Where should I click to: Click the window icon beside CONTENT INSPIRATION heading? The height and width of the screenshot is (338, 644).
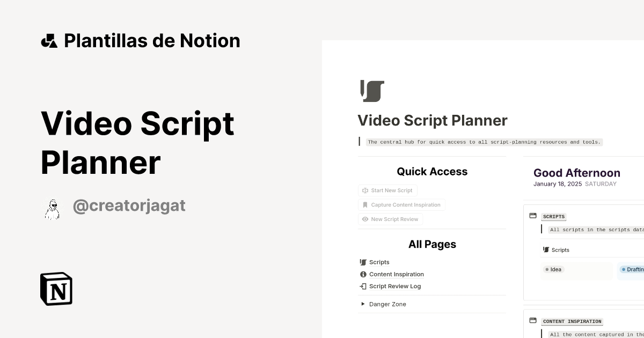[533, 320]
